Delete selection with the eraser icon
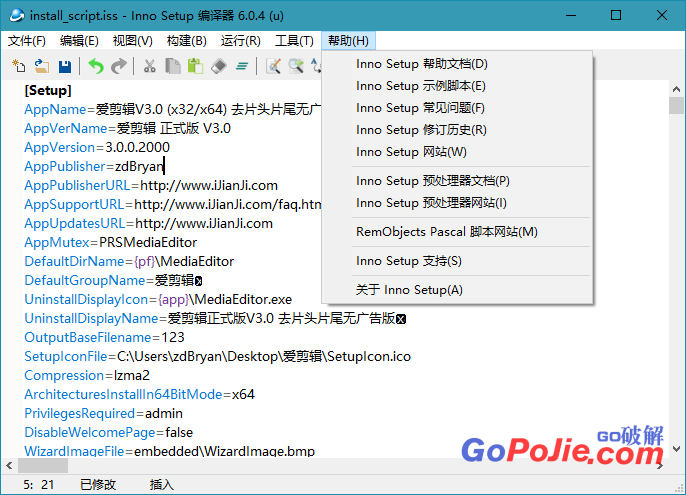This screenshot has height=495, width=686. click(218, 66)
